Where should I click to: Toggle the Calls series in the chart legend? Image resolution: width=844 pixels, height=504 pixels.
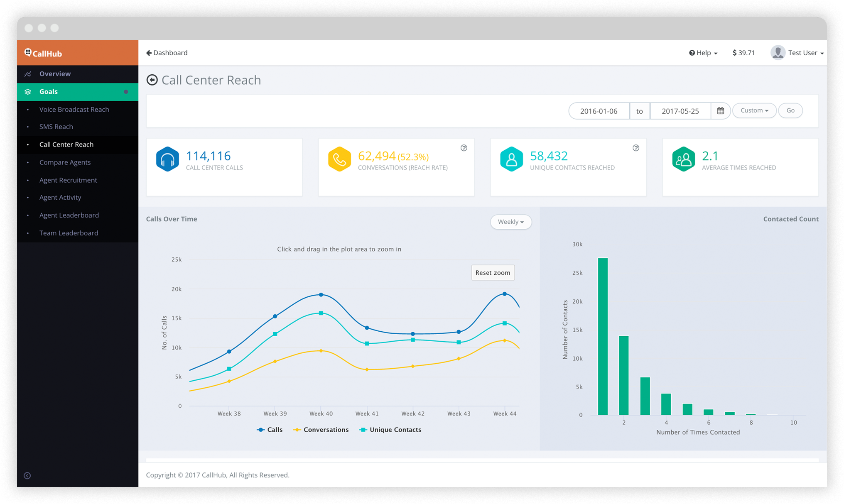270,430
